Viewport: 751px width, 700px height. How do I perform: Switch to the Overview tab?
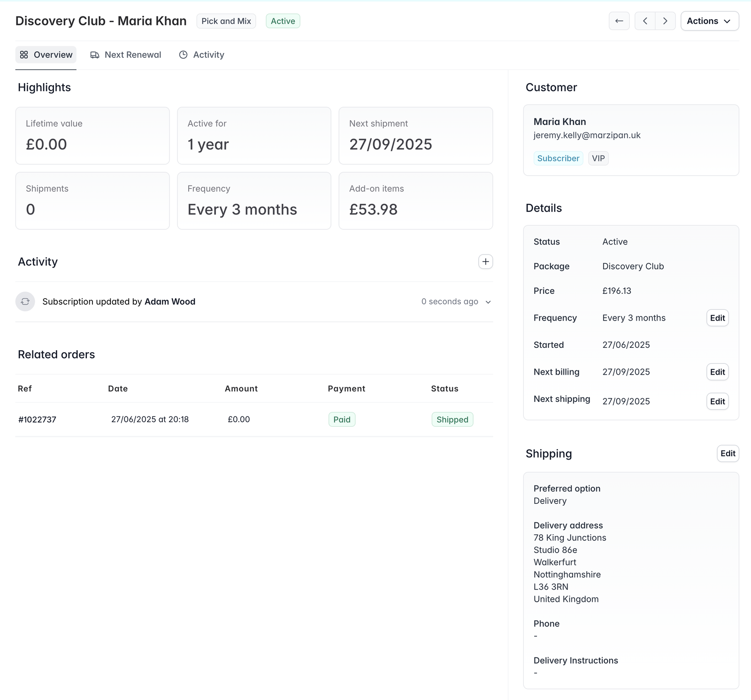click(x=46, y=55)
